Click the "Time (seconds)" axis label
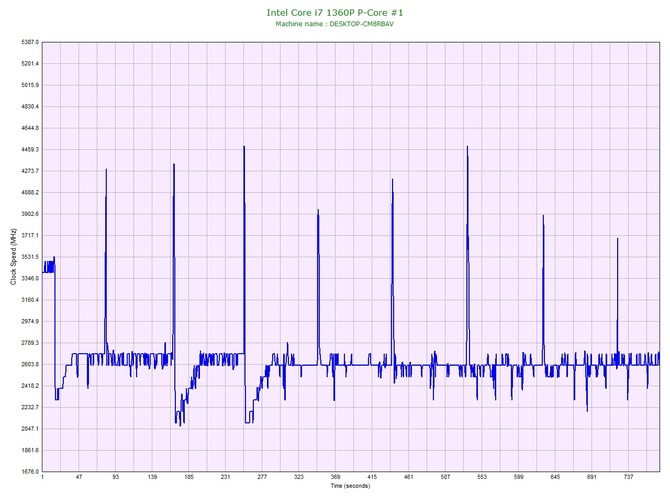 click(350, 486)
